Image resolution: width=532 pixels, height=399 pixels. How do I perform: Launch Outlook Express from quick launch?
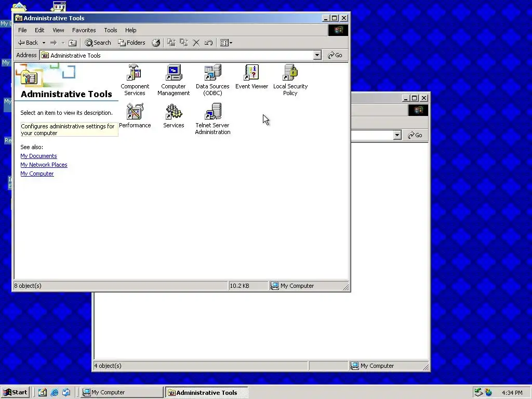point(66,393)
